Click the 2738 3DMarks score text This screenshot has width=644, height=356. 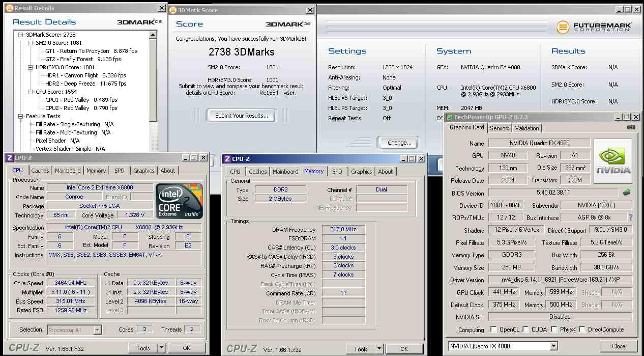(x=242, y=52)
